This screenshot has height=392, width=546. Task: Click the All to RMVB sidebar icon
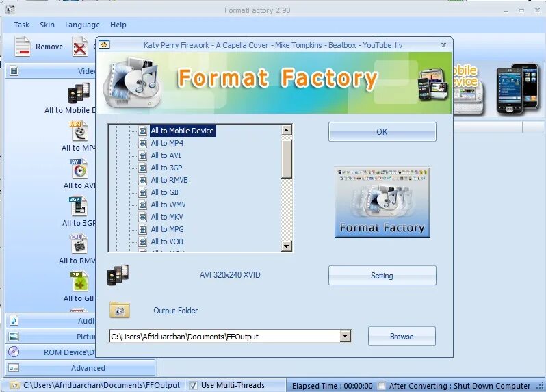79,244
